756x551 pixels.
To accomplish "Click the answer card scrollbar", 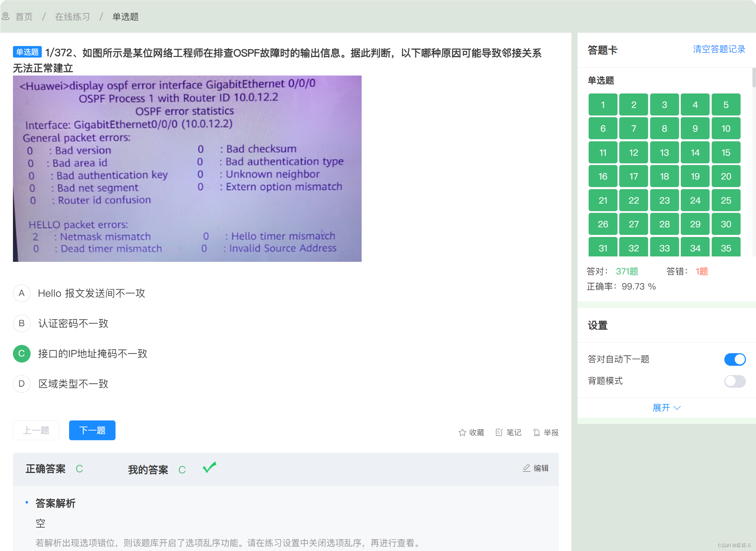I will click(x=753, y=77).
